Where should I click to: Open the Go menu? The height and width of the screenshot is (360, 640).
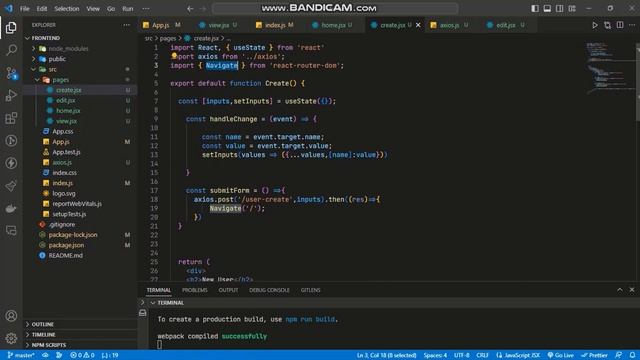pos(111,9)
